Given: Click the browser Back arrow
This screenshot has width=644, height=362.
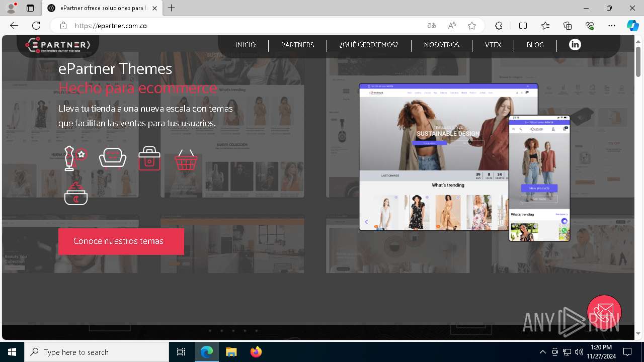Looking at the screenshot, I should (x=14, y=26).
